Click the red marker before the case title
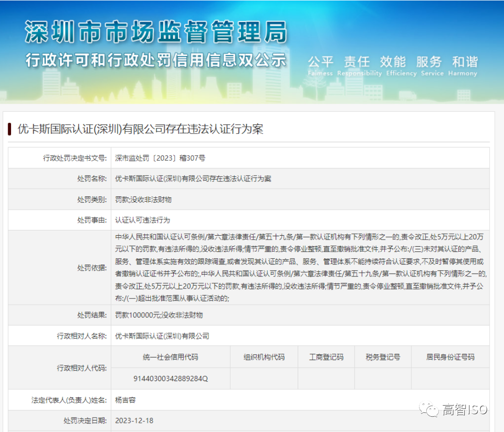 8,129
